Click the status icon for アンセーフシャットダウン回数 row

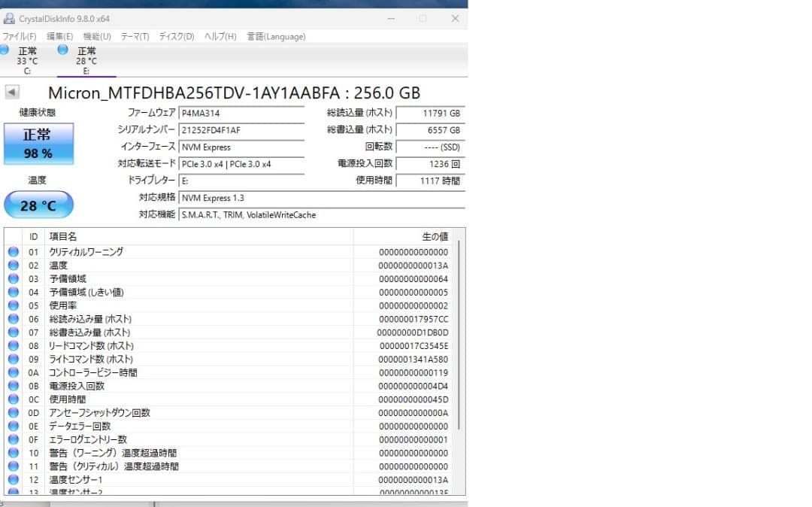click(x=14, y=413)
